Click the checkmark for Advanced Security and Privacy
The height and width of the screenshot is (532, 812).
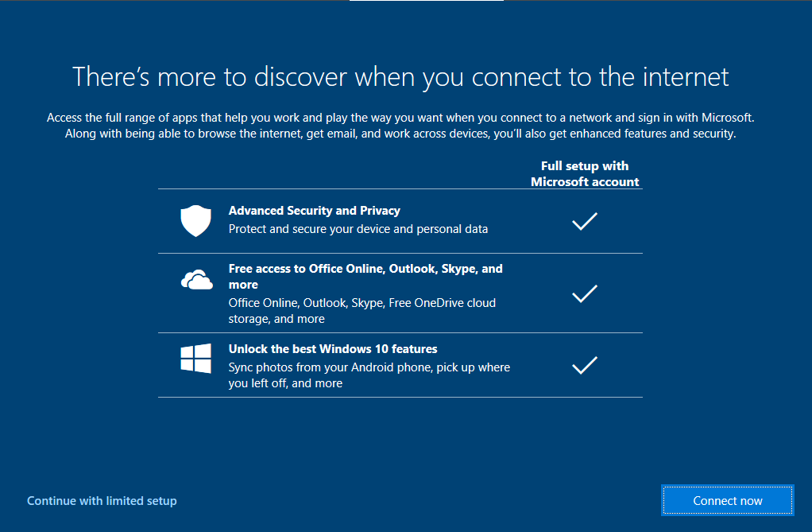point(585,221)
